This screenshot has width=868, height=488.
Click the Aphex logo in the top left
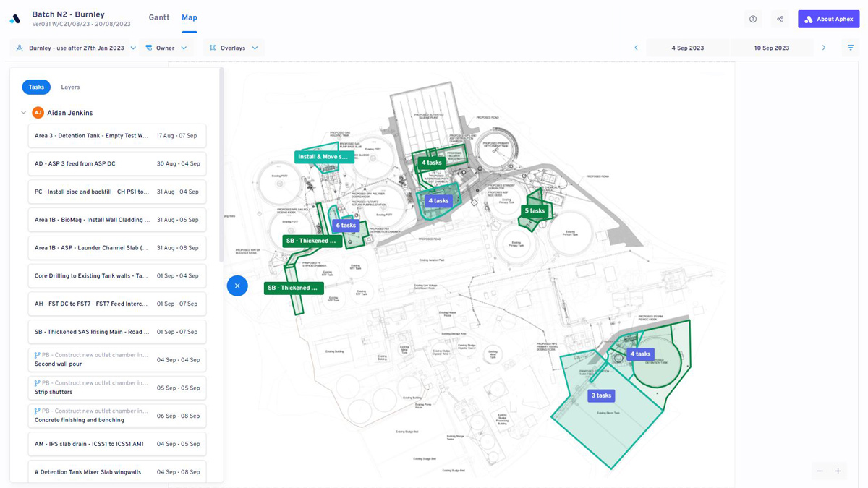click(x=15, y=18)
